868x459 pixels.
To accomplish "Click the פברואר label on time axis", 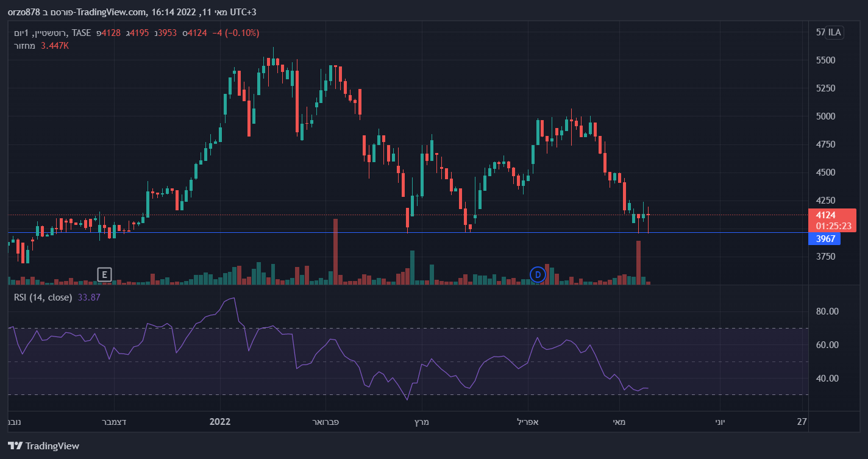I will [325, 422].
